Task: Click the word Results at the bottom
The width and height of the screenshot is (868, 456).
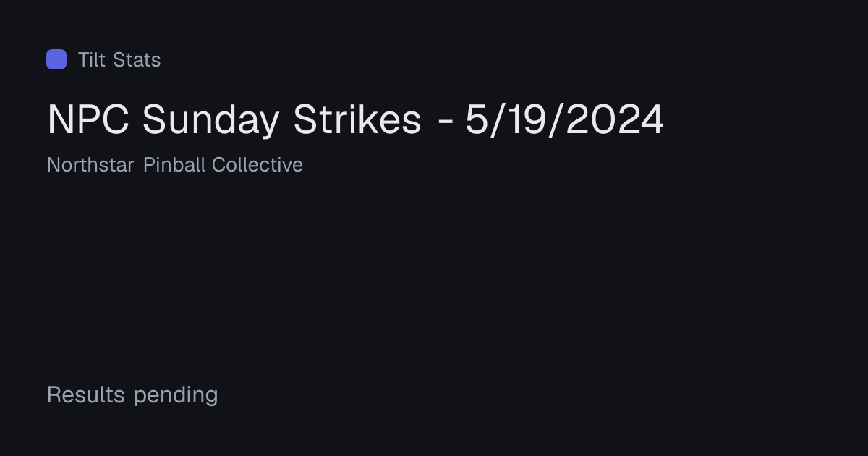Action: pyautogui.click(x=86, y=395)
